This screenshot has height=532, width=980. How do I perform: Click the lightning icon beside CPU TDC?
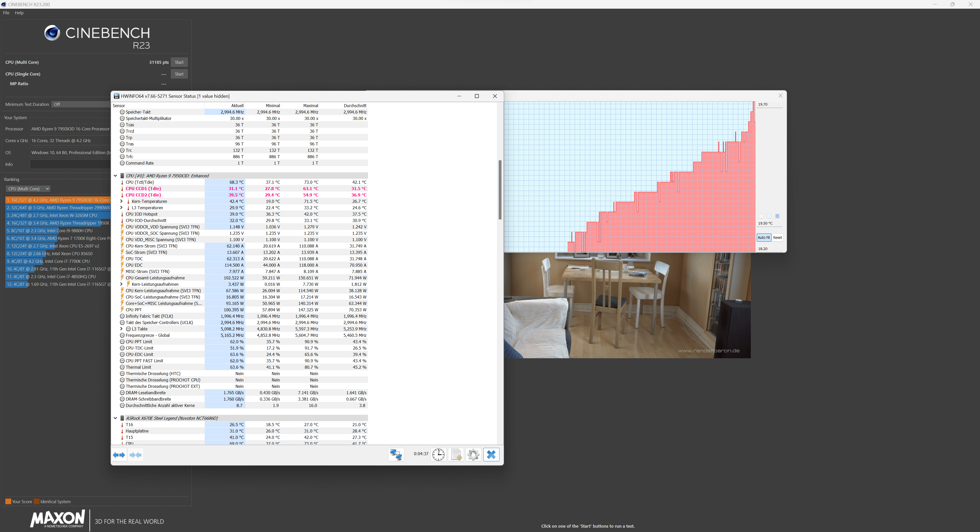click(122, 259)
